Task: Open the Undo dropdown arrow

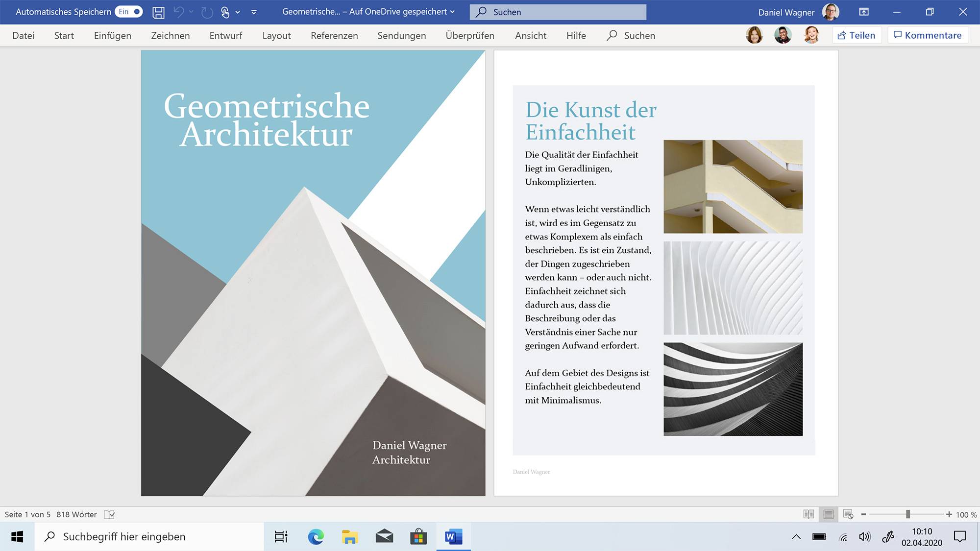Action: tap(191, 12)
